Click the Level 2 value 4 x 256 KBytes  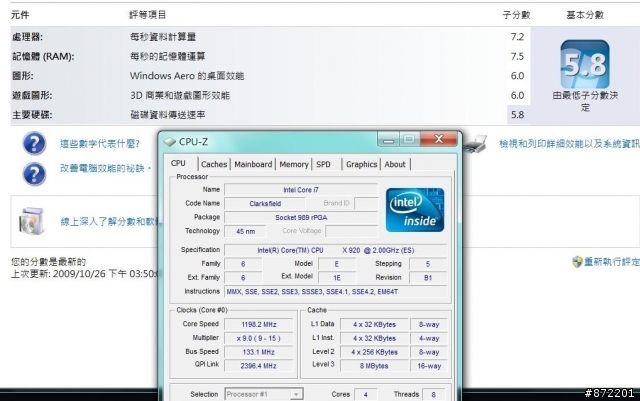374,352
